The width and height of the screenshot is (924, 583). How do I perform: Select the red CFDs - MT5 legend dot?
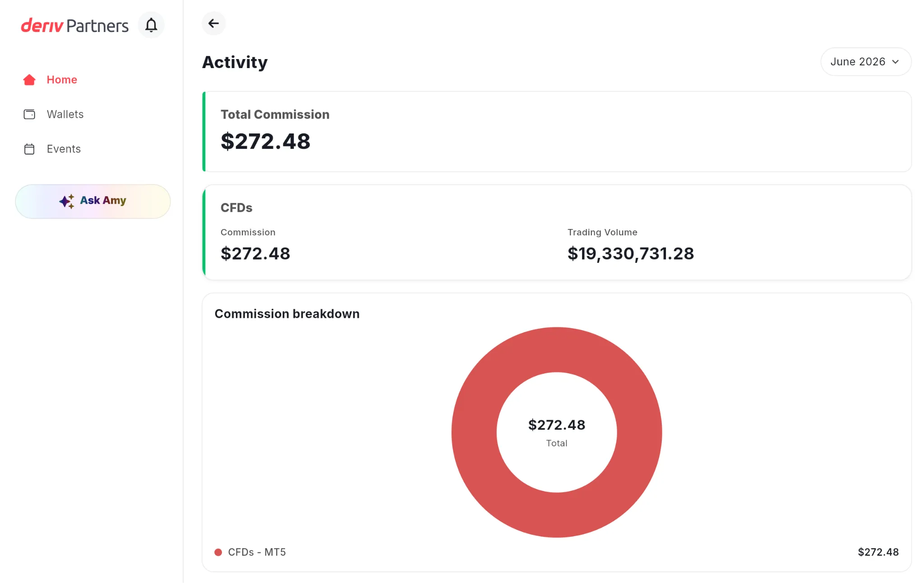[x=218, y=552]
